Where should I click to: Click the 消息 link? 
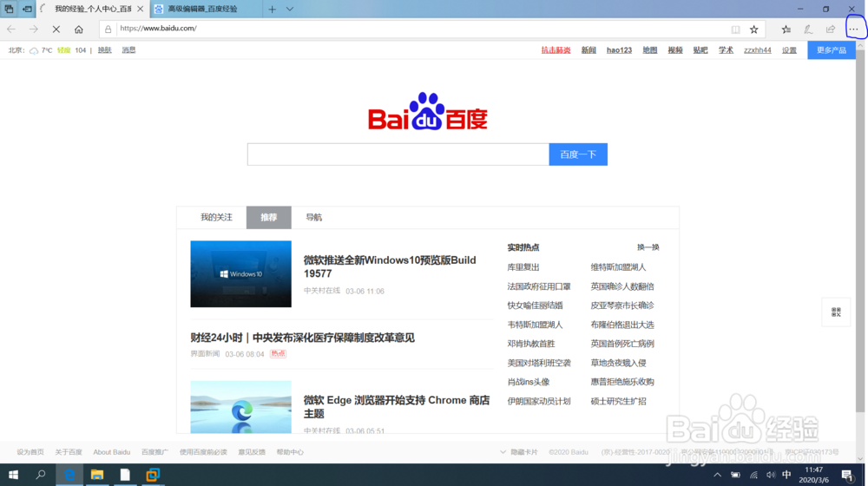point(128,49)
